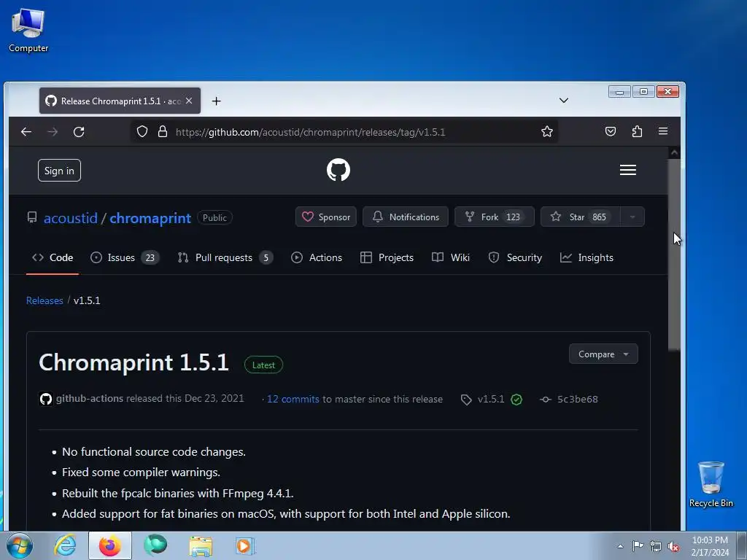
Task: Sponsor the project via heart button
Action: point(326,217)
